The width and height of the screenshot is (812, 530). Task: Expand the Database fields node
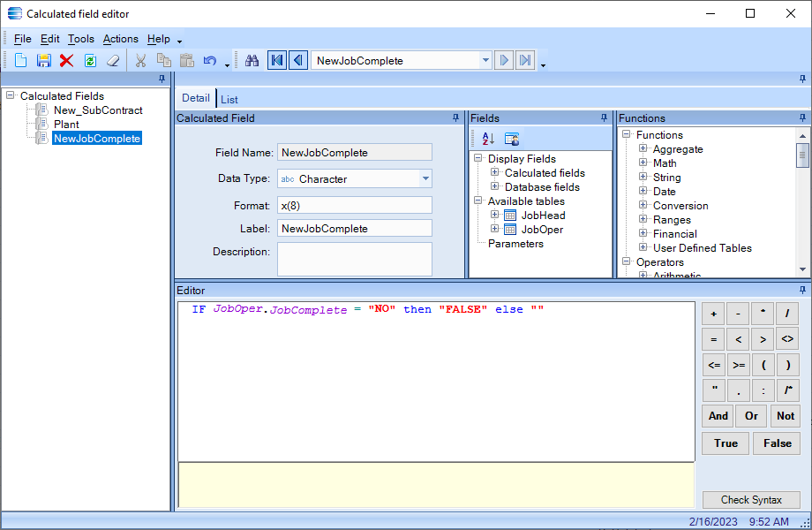pyautogui.click(x=494, y=186)
